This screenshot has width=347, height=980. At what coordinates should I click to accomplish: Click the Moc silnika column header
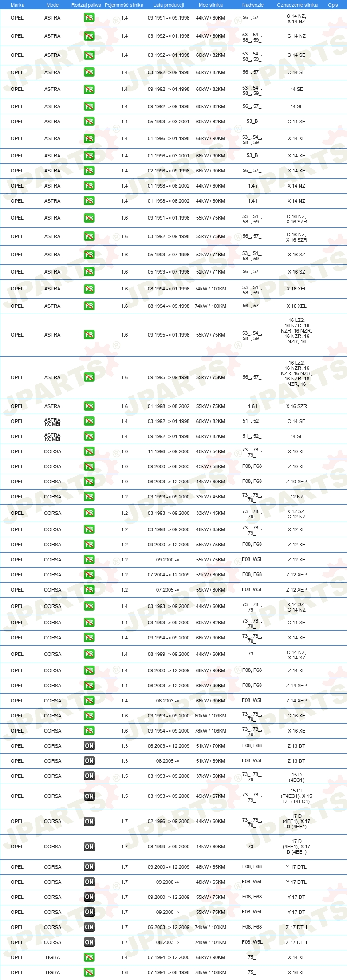pos(211,5)
